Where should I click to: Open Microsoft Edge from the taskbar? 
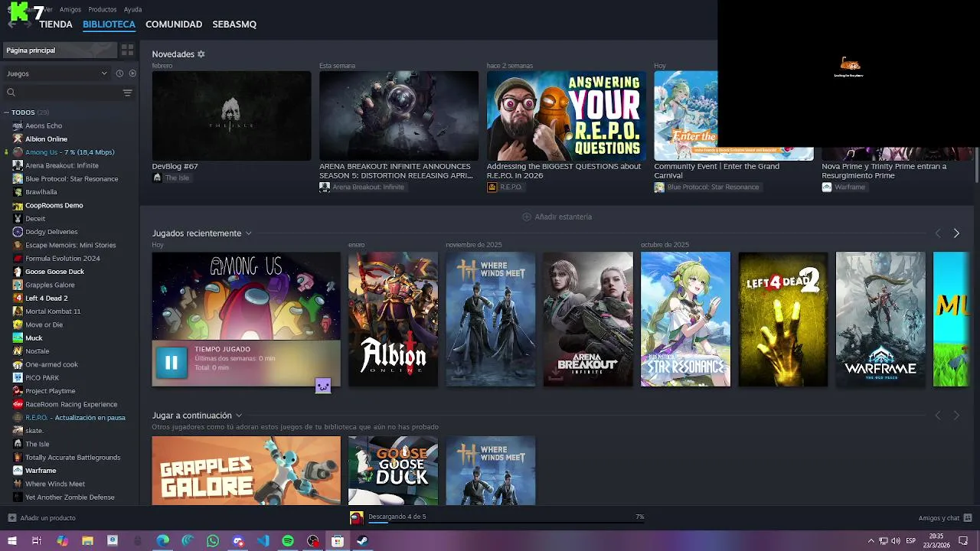(163, 541)
